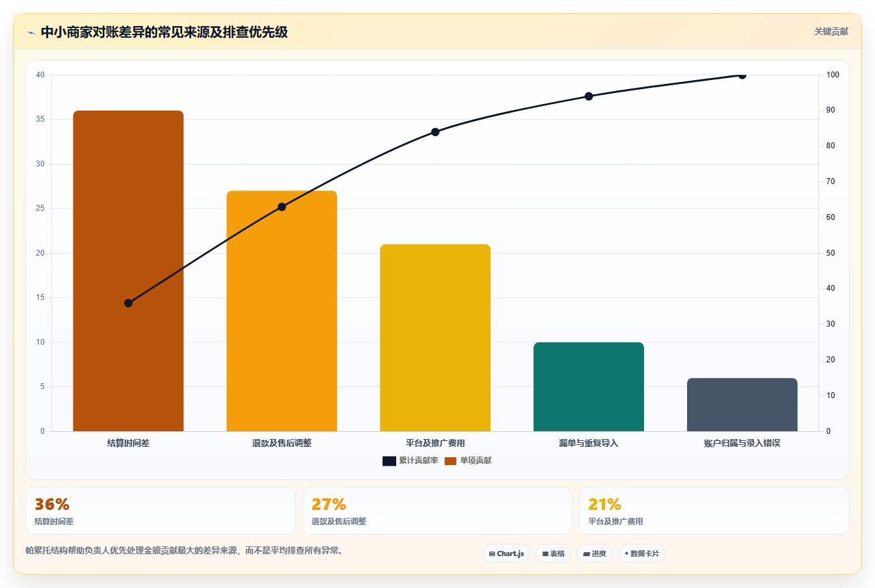Select the 退款及售后调整 bar

(x=282, y=311)
